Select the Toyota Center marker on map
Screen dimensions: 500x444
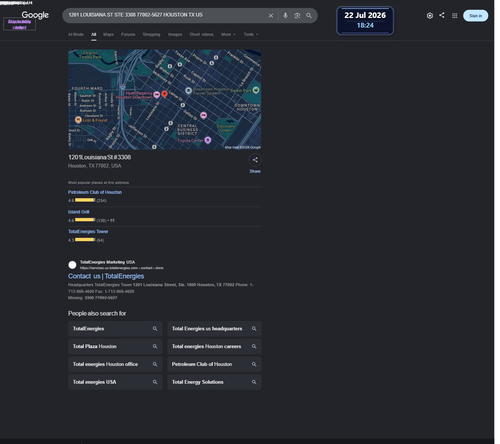(x=208, y=140)
